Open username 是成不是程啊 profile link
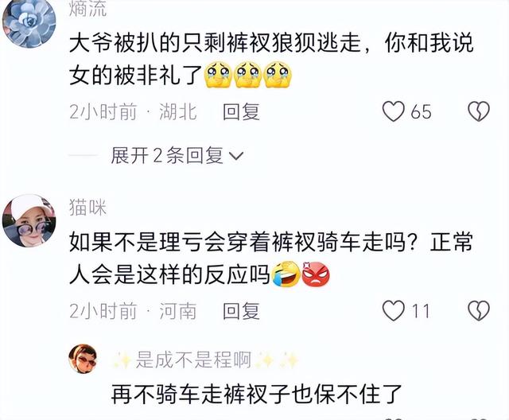Viewport: 509px width, 420px height. (x=193, y=360)
